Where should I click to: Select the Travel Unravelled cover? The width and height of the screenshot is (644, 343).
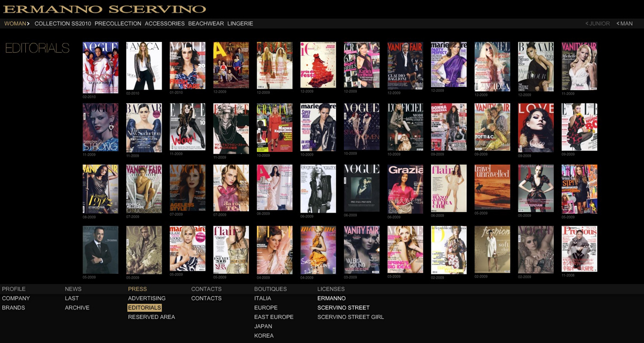pyautogui.click(x=492, y=187)
